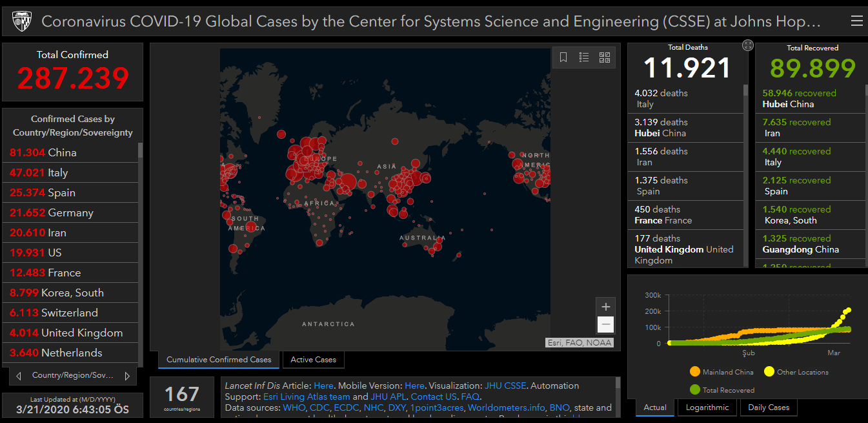Viewport: 868px width, 423px height.
Task: Open the NHC data source link
Action: (x=372, y=408)
